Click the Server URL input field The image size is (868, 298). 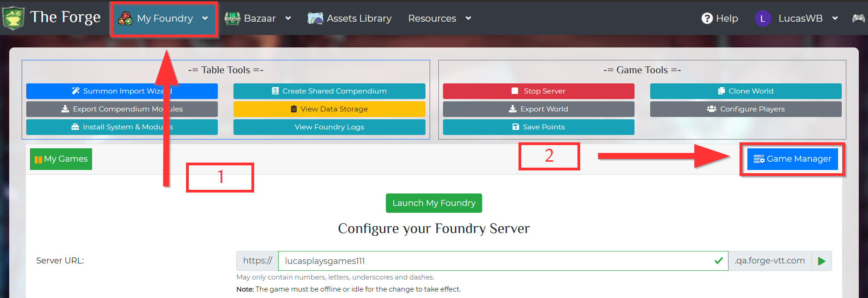[x=503, y=261]
